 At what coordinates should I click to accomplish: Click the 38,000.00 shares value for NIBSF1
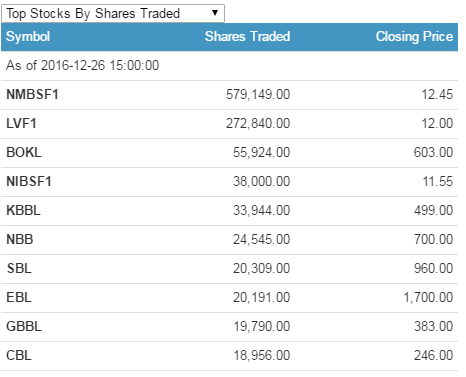tap(262, 181)
